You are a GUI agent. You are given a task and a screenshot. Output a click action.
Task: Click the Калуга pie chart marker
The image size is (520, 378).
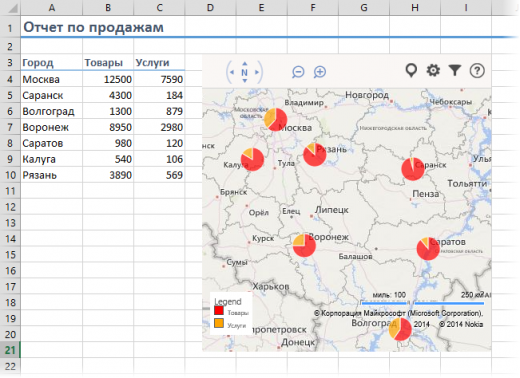point(252,159)
